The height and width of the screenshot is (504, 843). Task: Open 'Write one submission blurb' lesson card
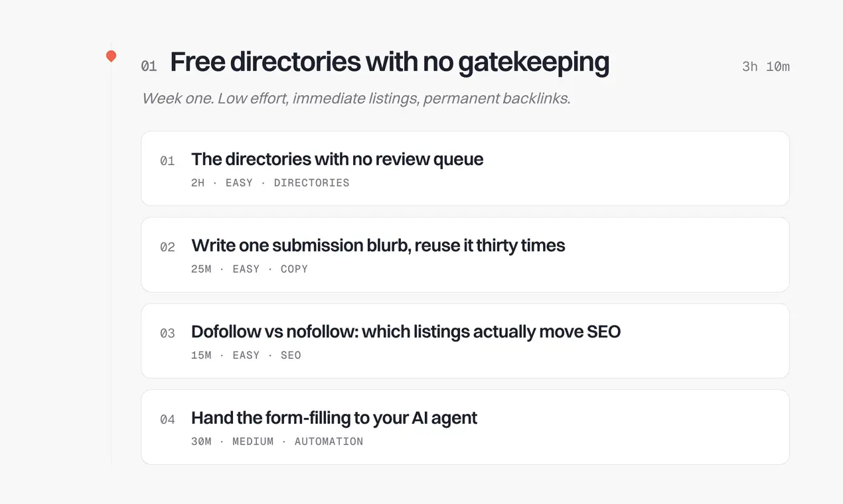[465, 255]
